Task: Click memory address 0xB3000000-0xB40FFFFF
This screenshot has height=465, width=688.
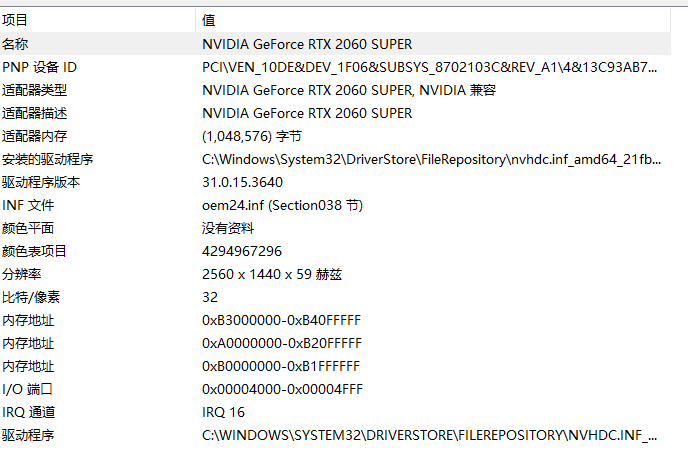Action: (281, 320)
